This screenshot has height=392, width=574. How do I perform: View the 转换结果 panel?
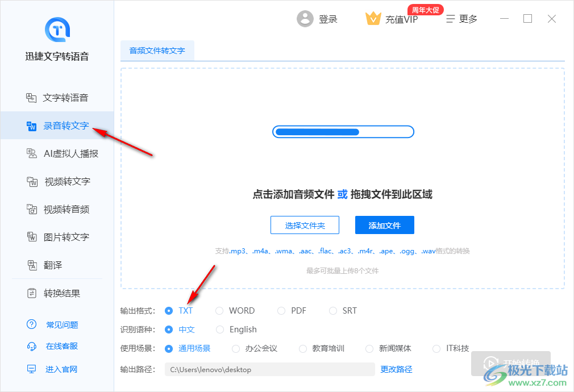tap(65, 293)
